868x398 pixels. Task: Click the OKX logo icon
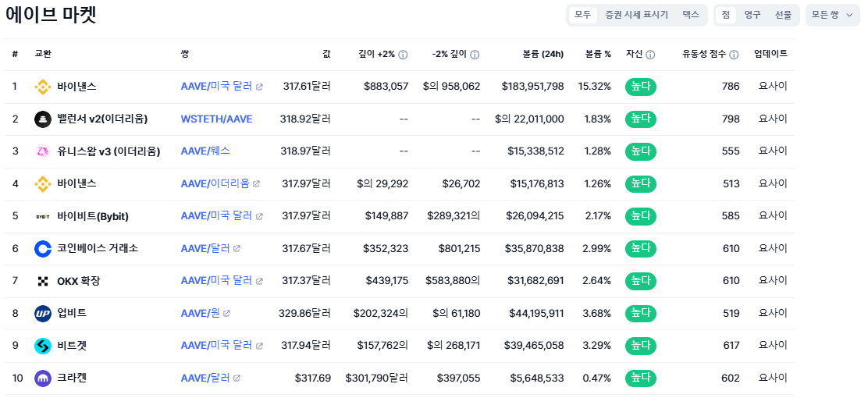pos(43,281)
